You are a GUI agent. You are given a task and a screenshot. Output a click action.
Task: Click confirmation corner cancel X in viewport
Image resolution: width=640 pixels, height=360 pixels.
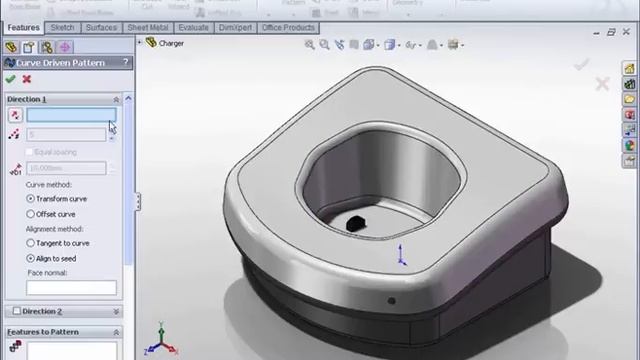(x=602, y=84)
